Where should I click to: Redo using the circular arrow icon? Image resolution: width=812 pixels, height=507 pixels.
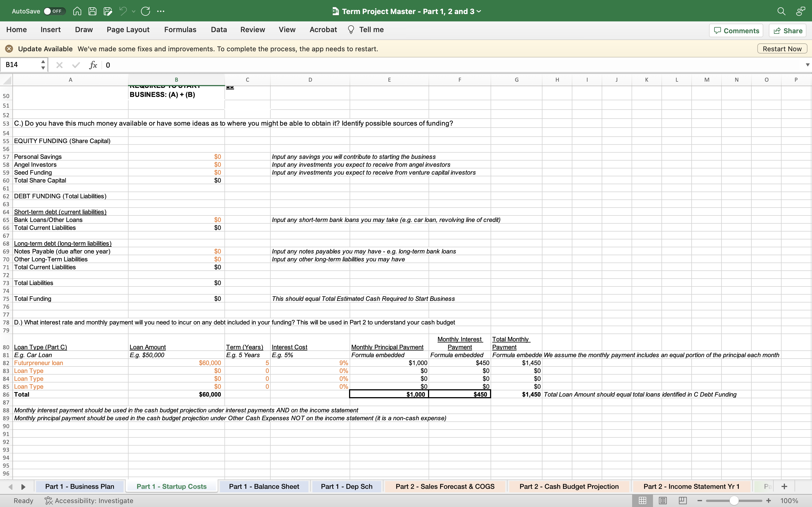tap(145, 11)
